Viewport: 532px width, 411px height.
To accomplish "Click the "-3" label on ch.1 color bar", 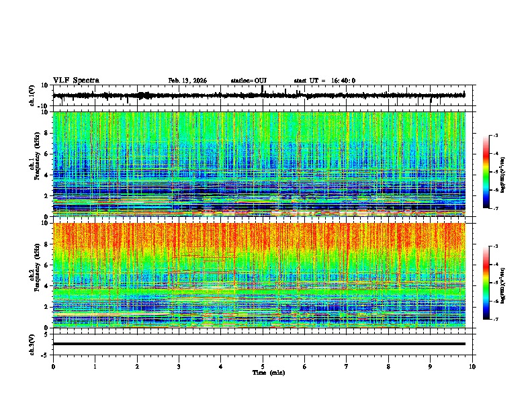I will coord(495,135).
